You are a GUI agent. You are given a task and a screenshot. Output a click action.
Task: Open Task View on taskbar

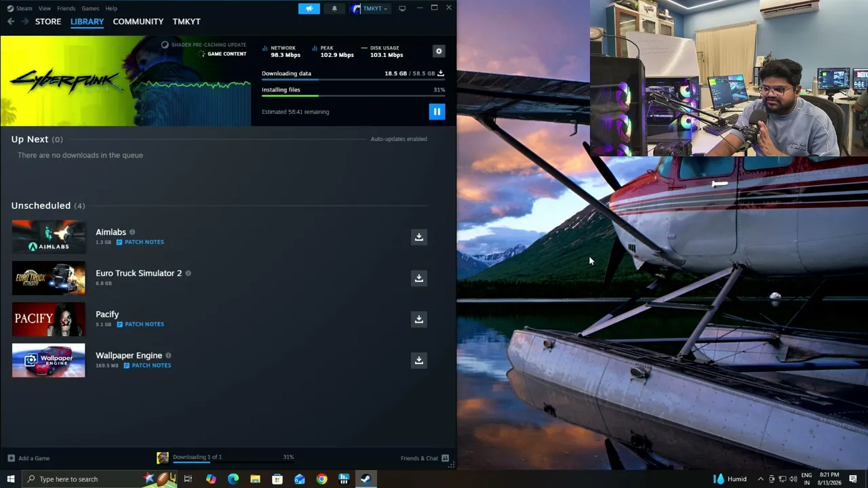(188, 479)
